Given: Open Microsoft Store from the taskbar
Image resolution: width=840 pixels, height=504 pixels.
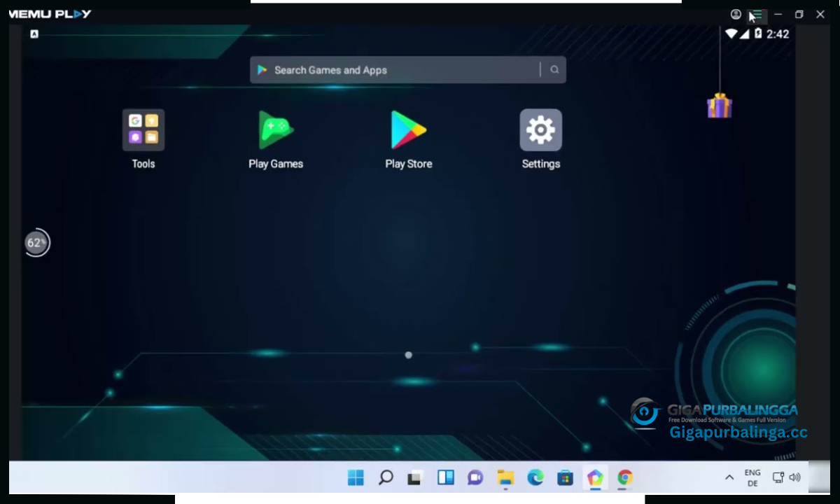Looking at the screenshot, I should point(565,478).
